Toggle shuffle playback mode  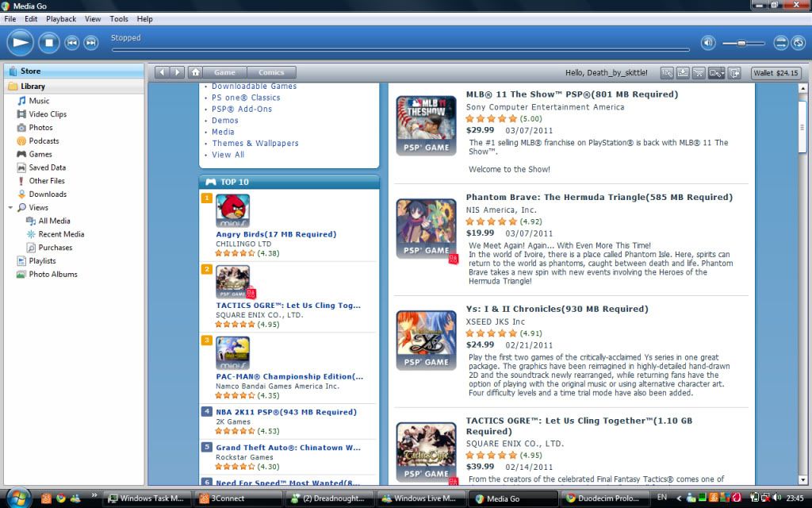781,43
